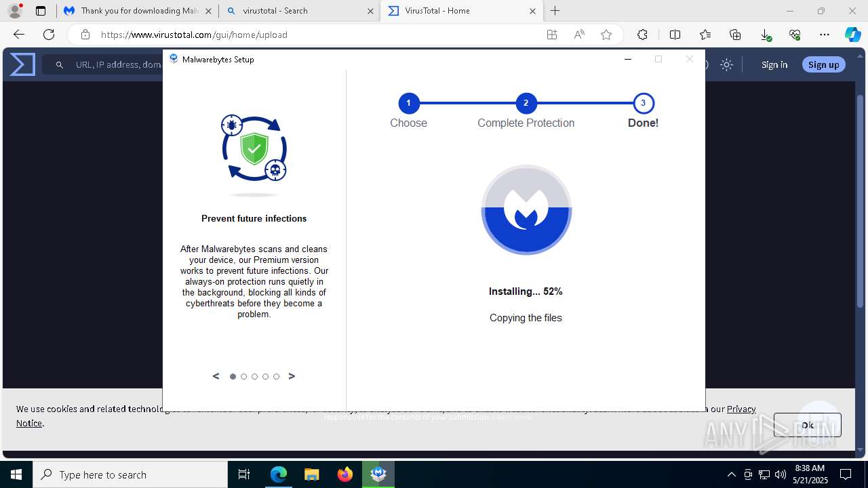Screen dimensions: 868x488
Task: Open the Favorites list
Action: coord(705,35)
